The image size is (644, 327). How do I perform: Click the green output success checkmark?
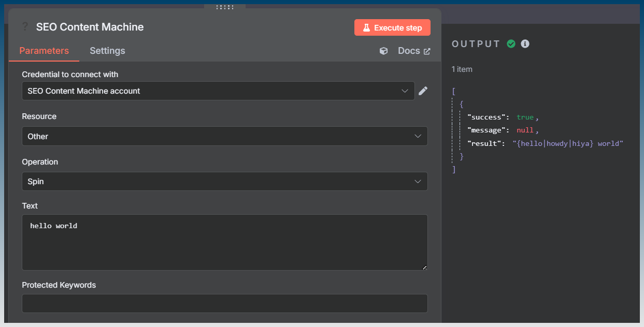tap(511, 44)
